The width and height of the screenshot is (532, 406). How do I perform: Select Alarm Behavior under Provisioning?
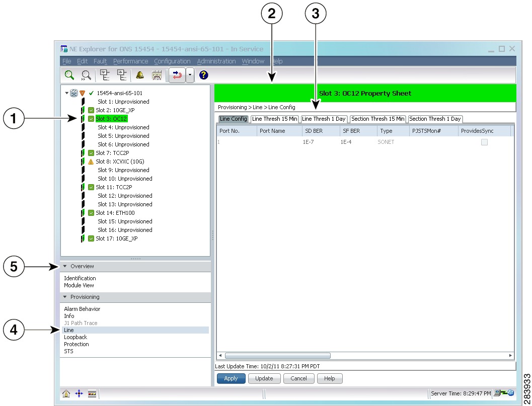82,309
